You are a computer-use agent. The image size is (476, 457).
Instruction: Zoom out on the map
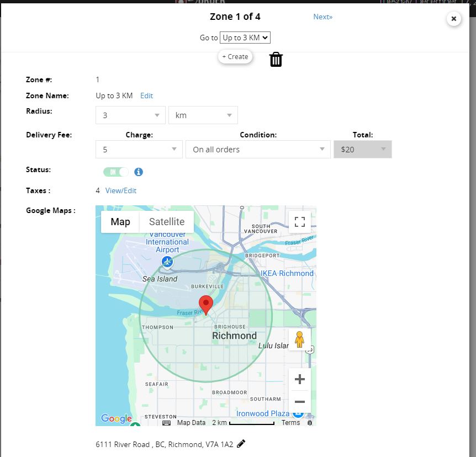(300, 402)
